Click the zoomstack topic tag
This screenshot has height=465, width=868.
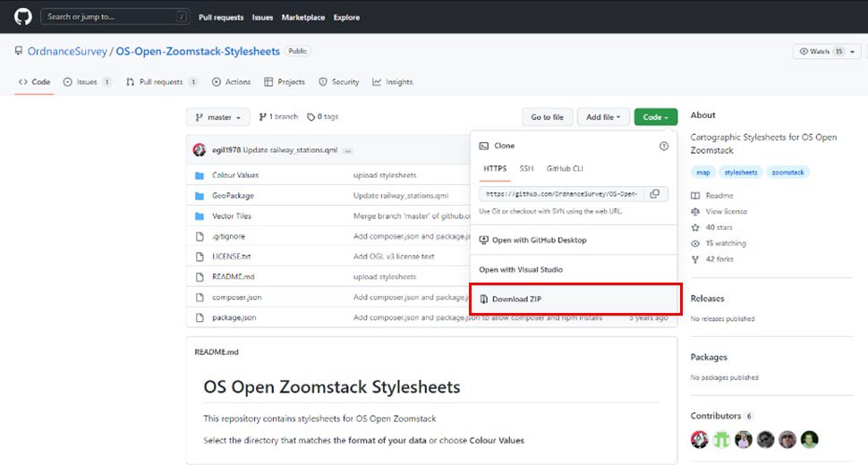(787, 173)
